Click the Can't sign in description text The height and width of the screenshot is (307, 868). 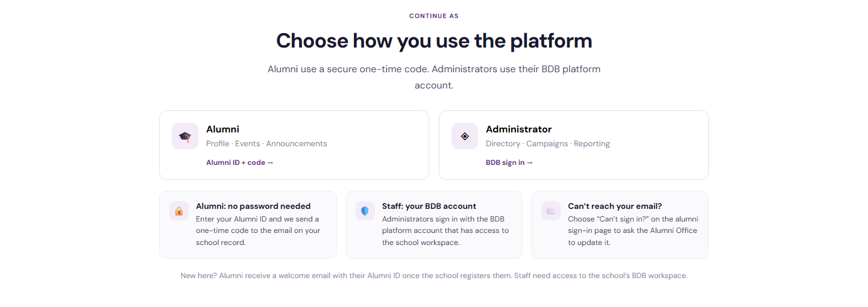click(x=633, y=231)
